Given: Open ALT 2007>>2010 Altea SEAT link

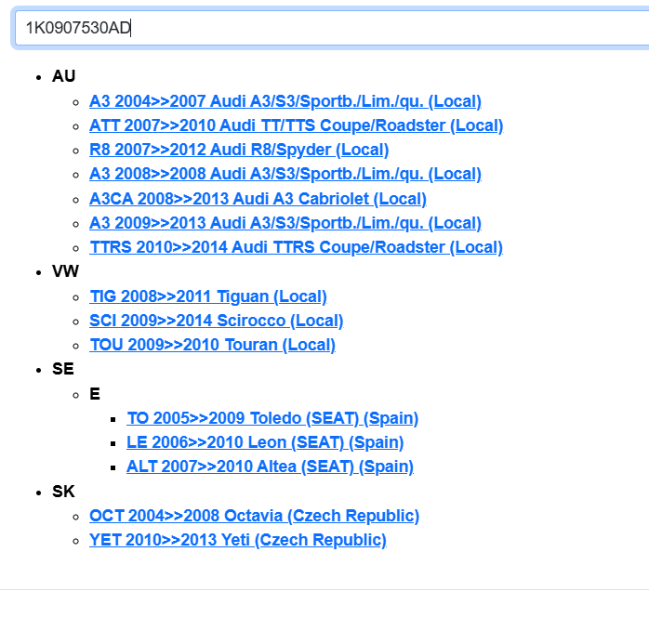Looking at the screenshot, I should point(270,467).
